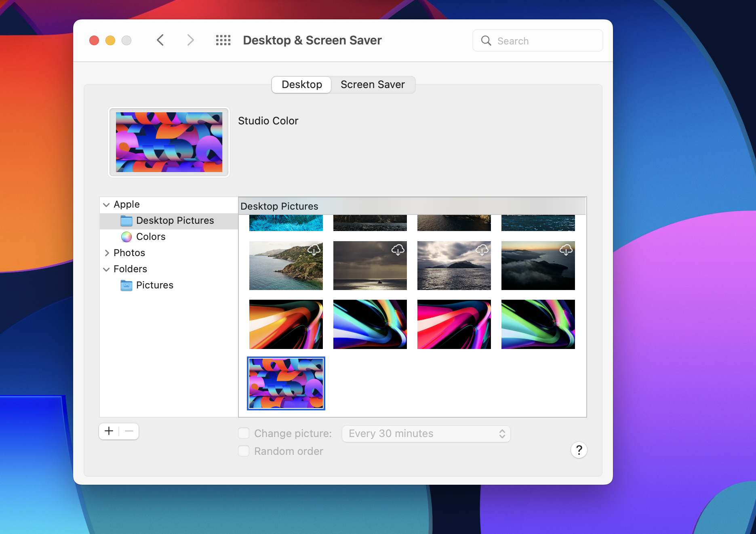
Task: Select the dark stormy sea wallpaper
Action: tap(370, 265)
